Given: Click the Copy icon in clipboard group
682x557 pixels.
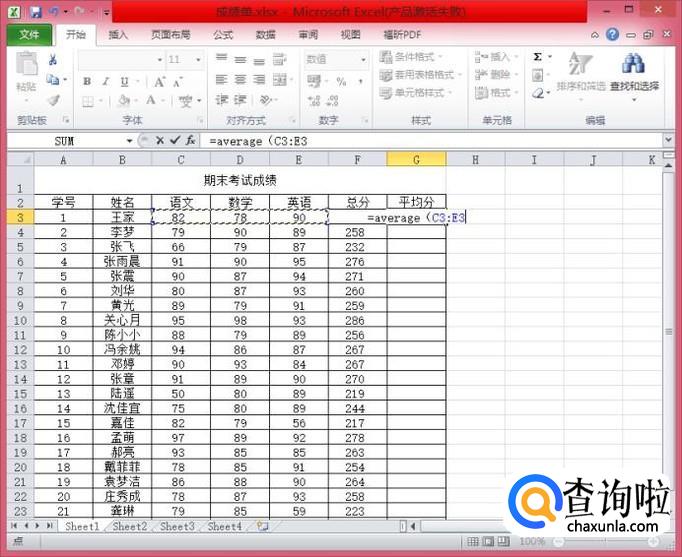Looking at the screenshot, I should click(53, 80).
